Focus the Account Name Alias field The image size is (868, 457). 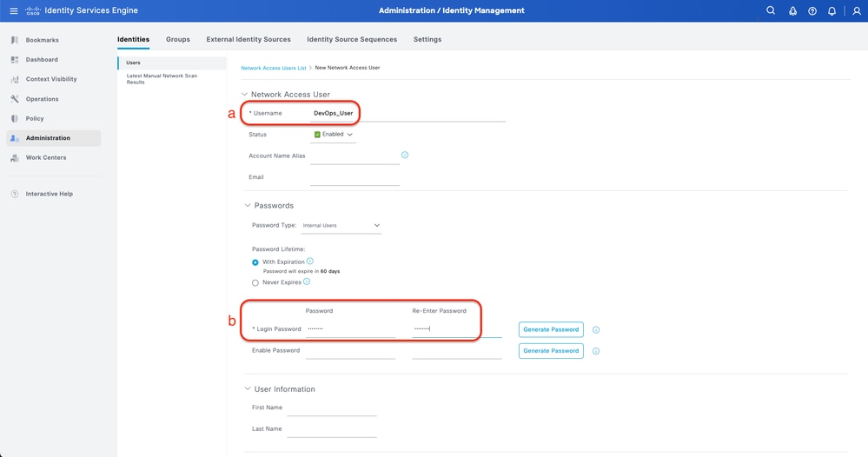354,156
